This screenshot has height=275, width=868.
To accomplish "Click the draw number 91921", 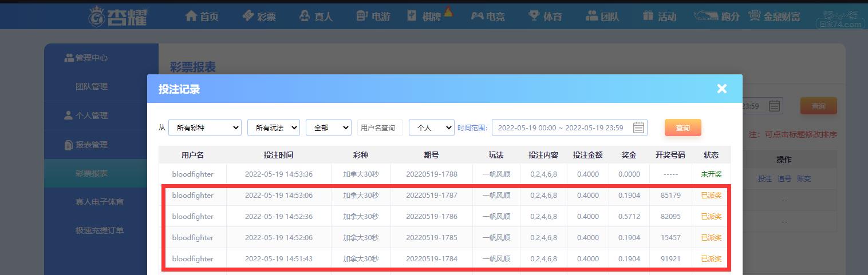I will 670,258.
